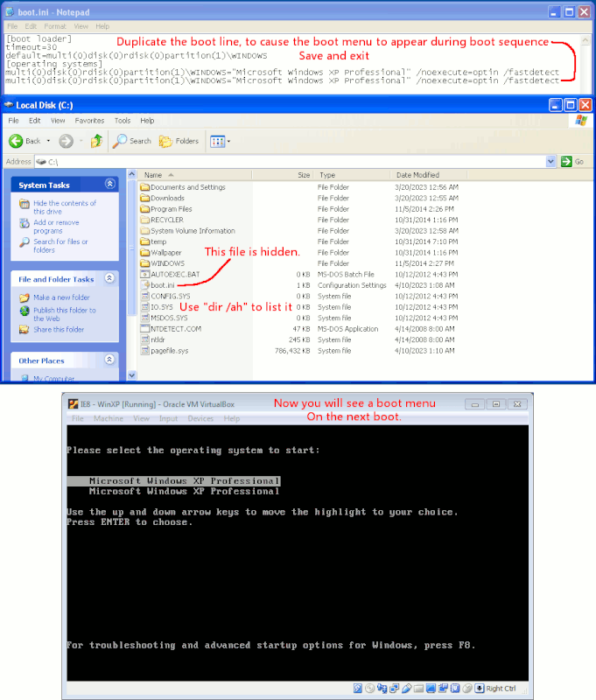
Task: Open Tools menu in Local Disk window
Action: pos(123,121)
